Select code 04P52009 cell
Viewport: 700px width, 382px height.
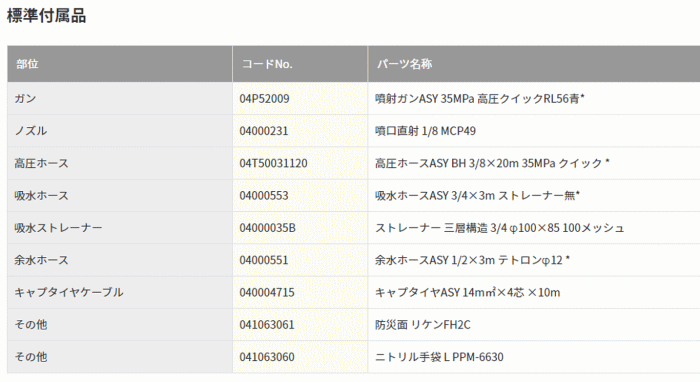point(300,99)
